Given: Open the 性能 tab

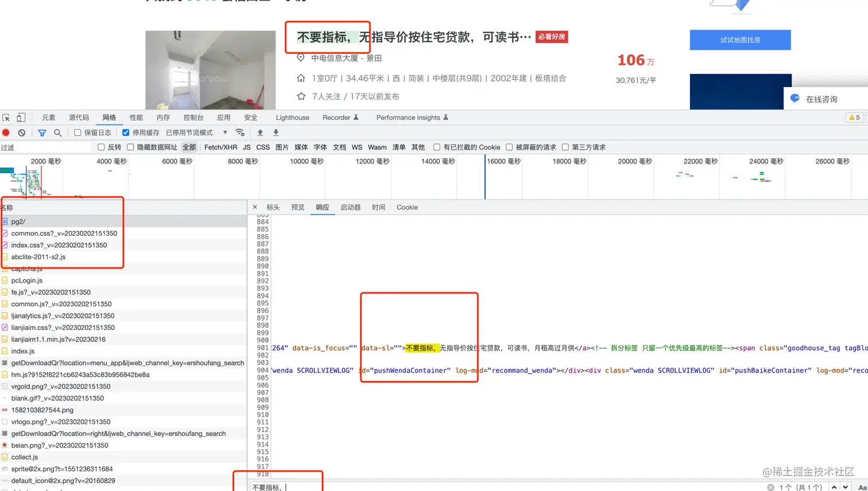Looking at the screenshot, I should click(x=137, y=118).
